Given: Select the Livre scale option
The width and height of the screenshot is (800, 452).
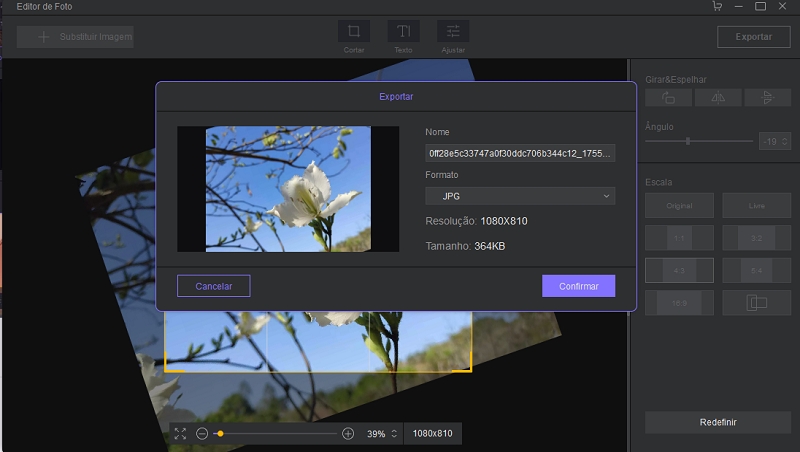Looking at the screenshot, I should [x=757, y=206].
